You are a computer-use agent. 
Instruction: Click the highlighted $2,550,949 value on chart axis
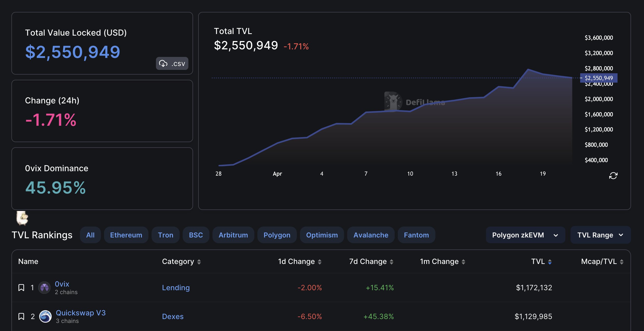(598, 78)
